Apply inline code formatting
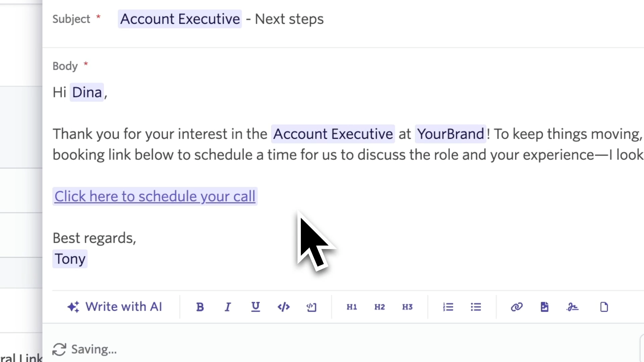The height and width of the screenshot is (362, 644). coord(283,307)
